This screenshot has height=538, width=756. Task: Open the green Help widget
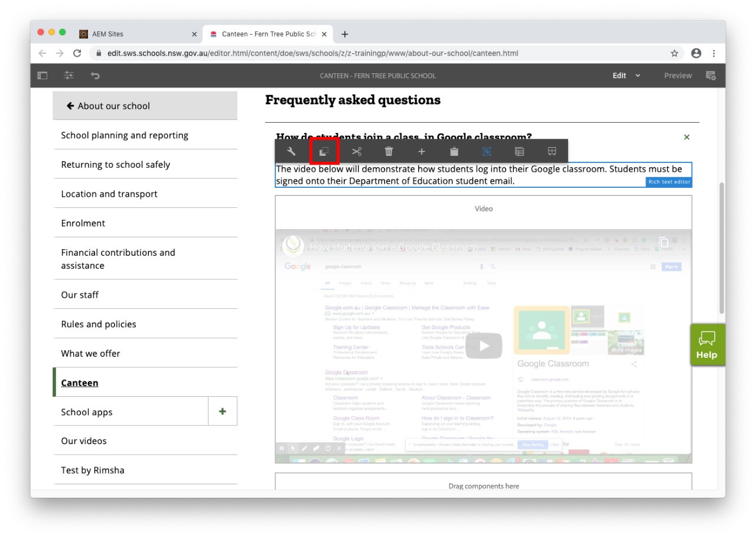pyautogui.click(x=707, y=345)
